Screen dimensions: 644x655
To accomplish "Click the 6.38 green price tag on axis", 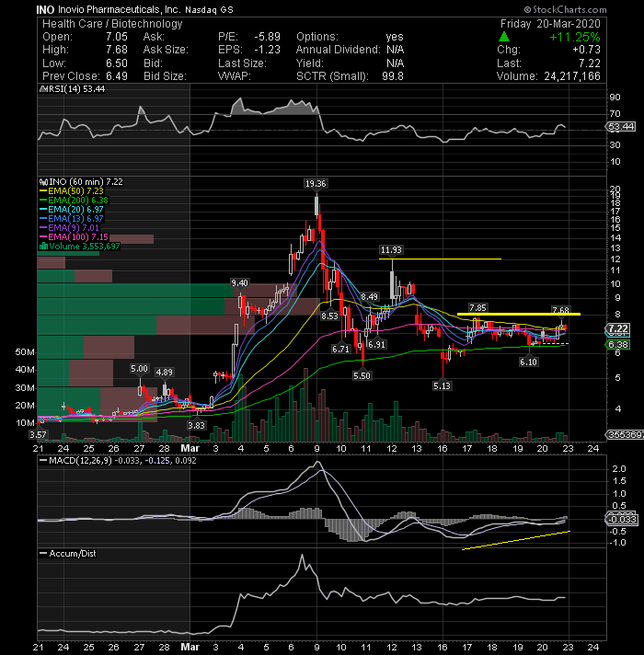I will pos(617,345).
